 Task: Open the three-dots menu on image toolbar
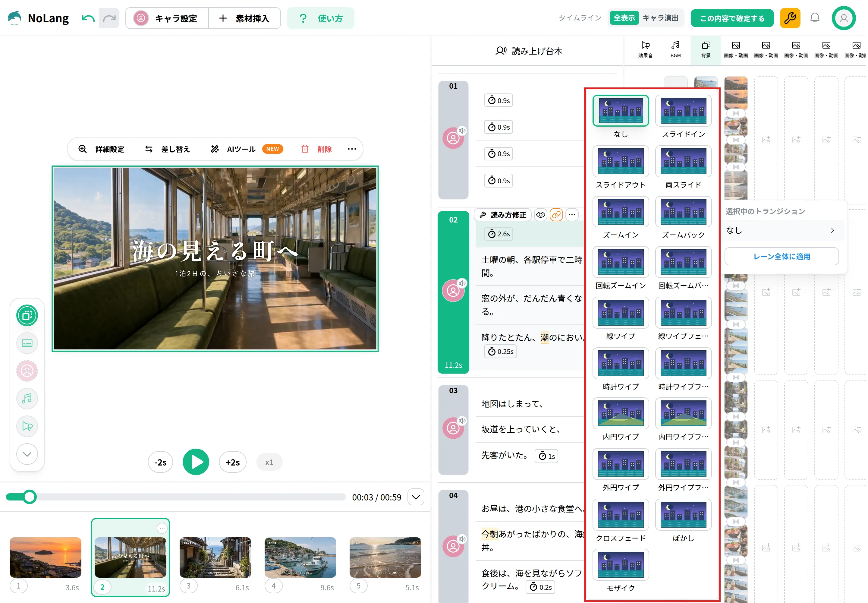coord(352,149)
